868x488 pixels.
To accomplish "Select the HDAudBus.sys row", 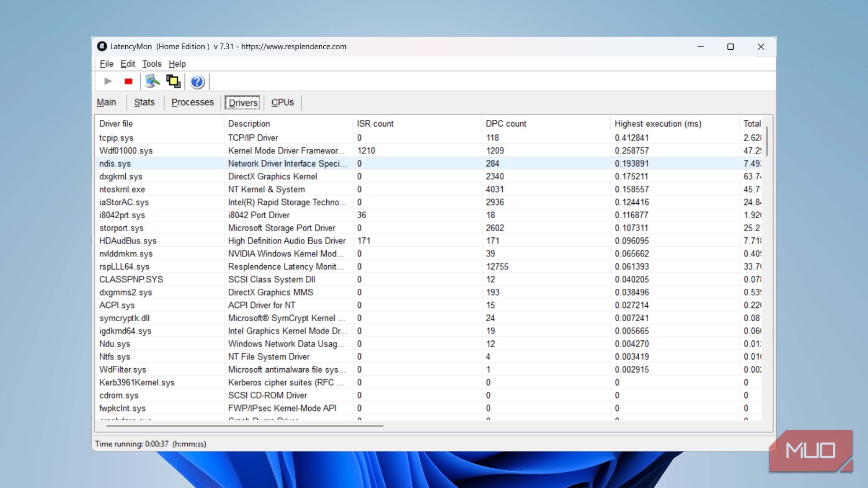I will tap(428, 240).
